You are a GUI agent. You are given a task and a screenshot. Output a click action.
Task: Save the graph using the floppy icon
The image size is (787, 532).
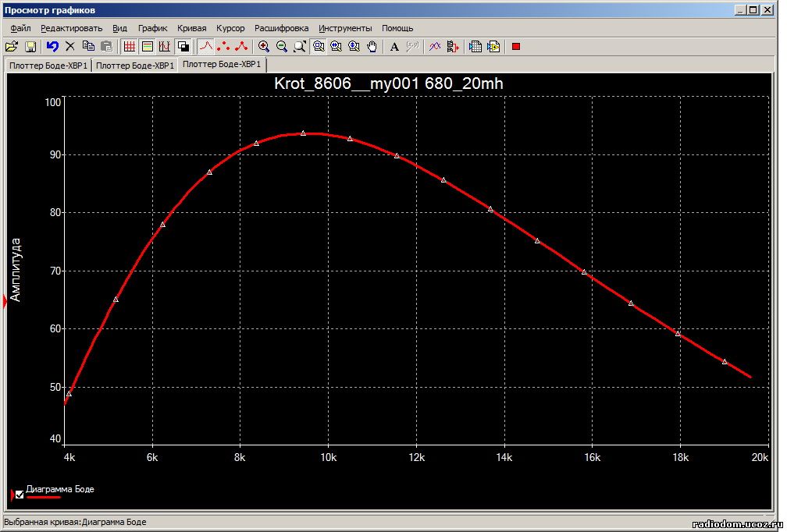pos(30,47)
